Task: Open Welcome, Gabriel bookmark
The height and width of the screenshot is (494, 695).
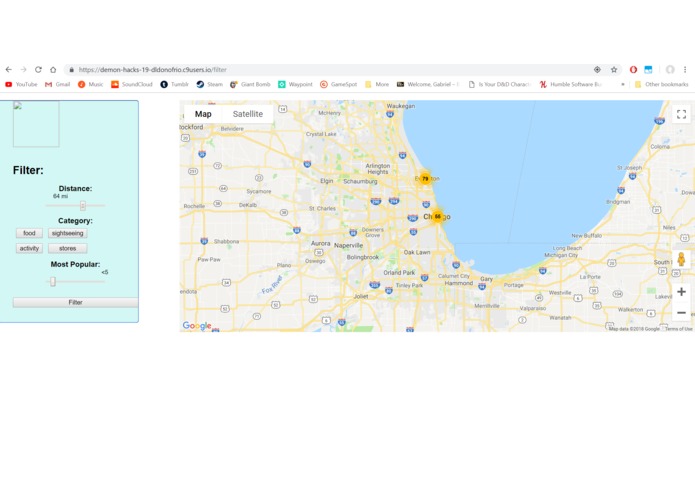Action: click(428, 84)
